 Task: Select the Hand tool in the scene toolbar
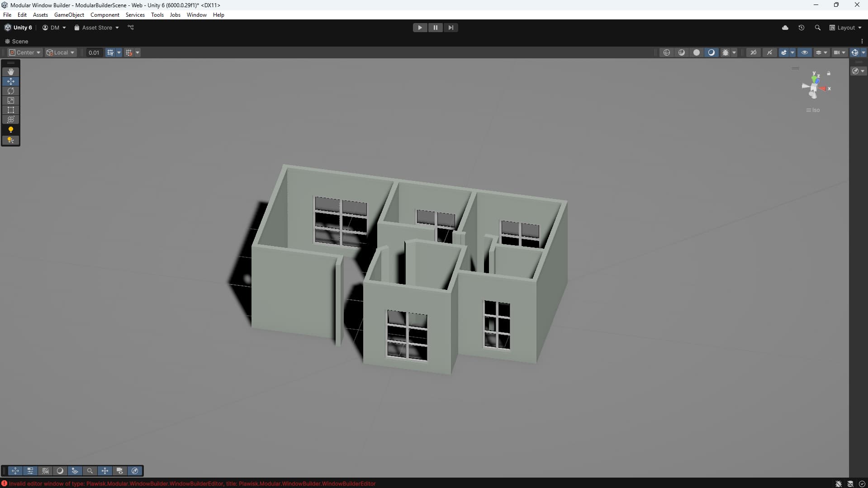click(x=10, y=71)
